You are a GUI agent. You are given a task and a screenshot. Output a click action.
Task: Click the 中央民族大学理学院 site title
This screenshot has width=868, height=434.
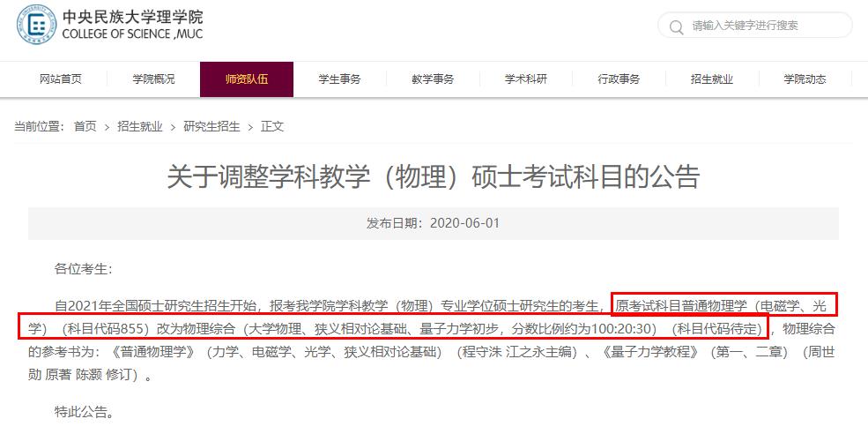tap(132, 17)
